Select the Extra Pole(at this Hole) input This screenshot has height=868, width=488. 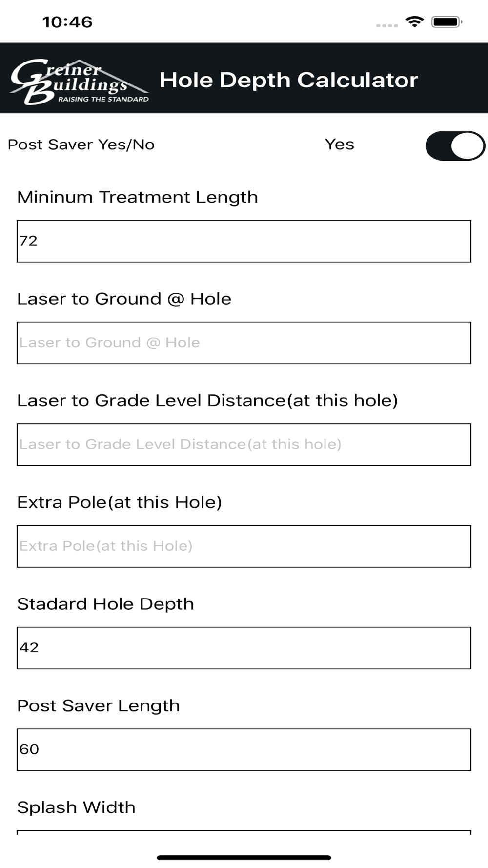point(244,546)
